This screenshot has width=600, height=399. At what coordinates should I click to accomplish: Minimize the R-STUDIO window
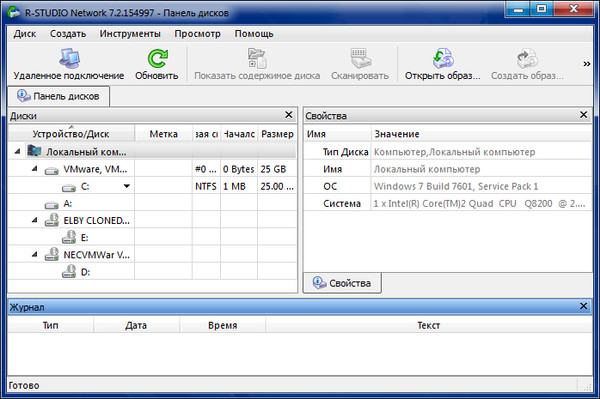[x=518, y=9]
